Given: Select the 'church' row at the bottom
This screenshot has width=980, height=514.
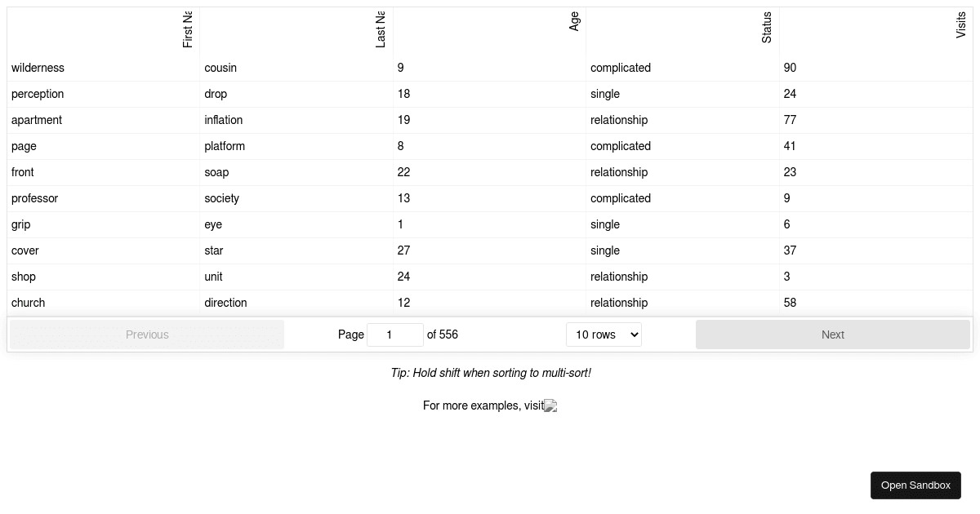Looking at the screenshot, I should tap(28, 303).
